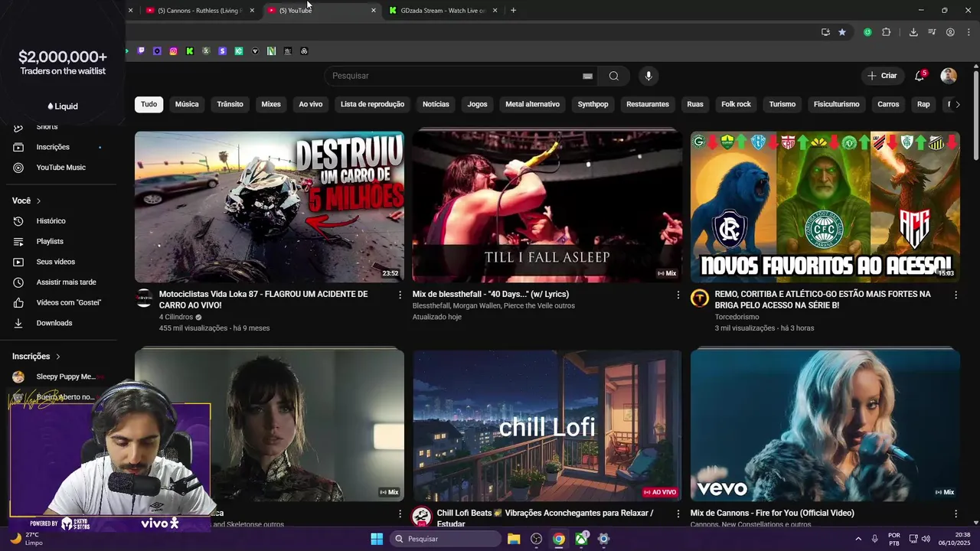
Task: Open the on-screen keyboard icon in search box
Action: 587,76
